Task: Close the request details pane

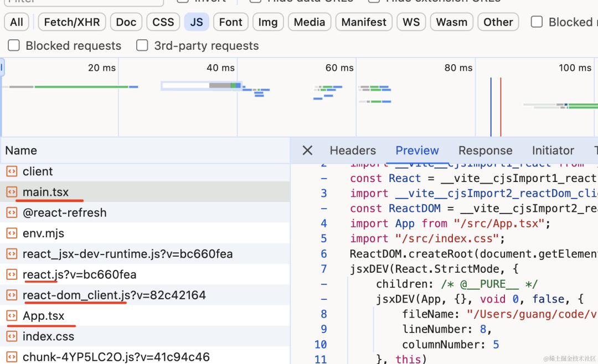Action: tap(307, 150)
